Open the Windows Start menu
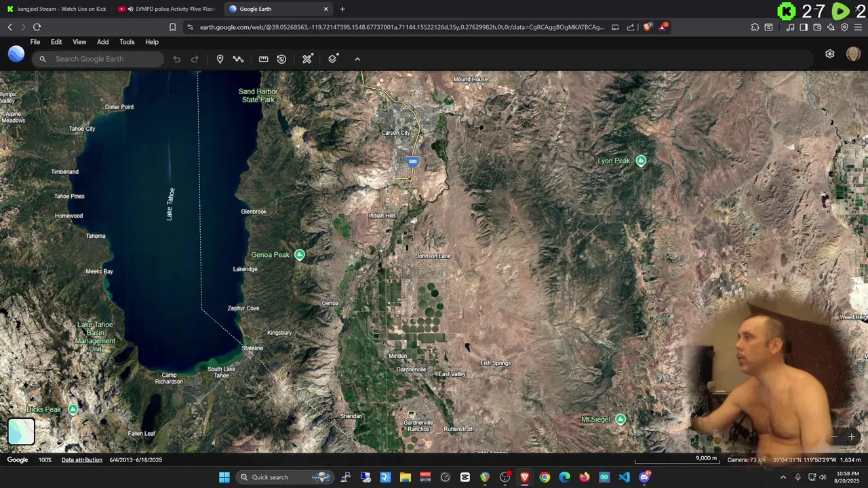The height and width of the screenshot is (488, 868). (x=224, y=477)
